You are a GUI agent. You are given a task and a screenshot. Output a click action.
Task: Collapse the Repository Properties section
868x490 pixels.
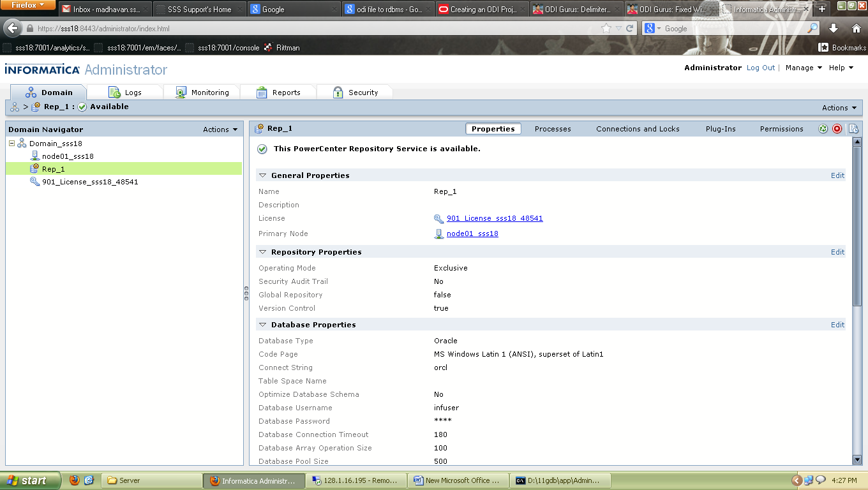click(262, 252)
